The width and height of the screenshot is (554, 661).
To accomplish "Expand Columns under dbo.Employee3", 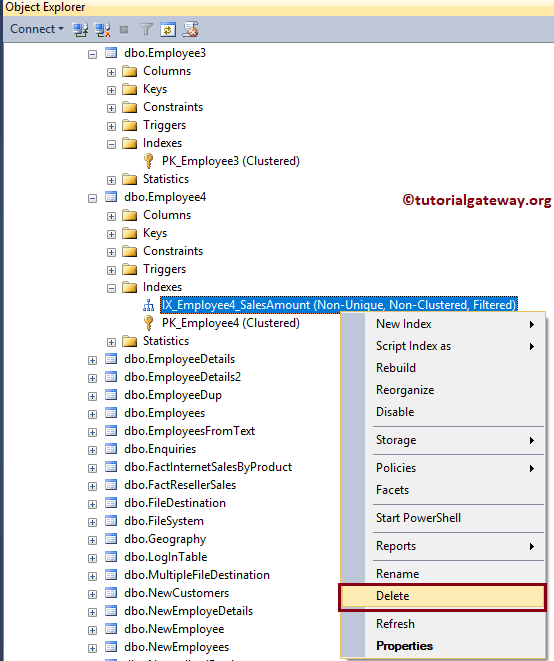I will coord(111,73).
